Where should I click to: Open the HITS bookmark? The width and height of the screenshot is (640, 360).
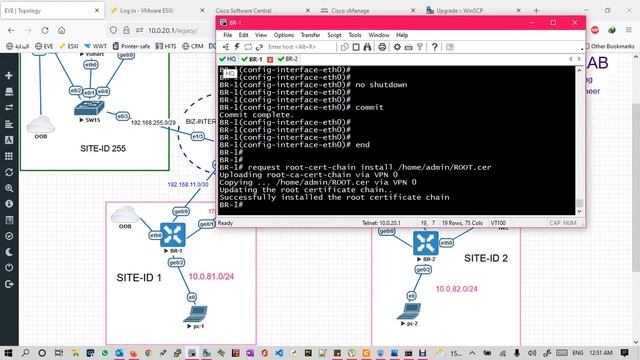[166, 47]
